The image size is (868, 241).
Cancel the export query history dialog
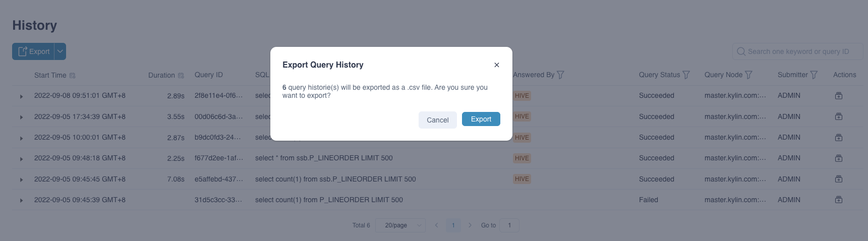pyautogui.click(x=437, y=120)
